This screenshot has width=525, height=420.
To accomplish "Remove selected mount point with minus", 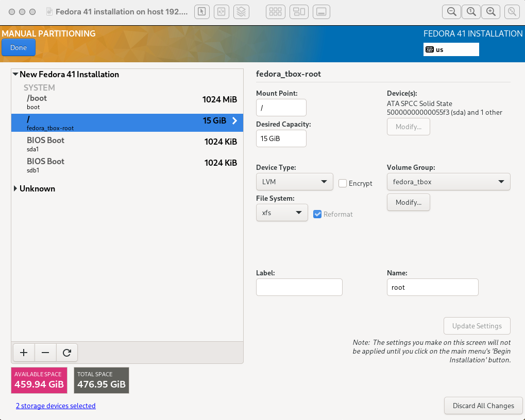I will coord(45,353).
